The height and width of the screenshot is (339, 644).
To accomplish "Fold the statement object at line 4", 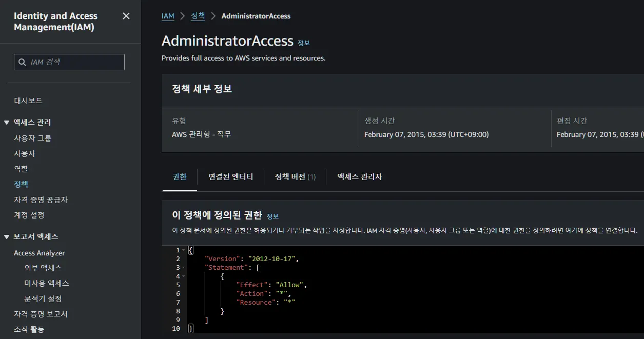I will [184, 276].
